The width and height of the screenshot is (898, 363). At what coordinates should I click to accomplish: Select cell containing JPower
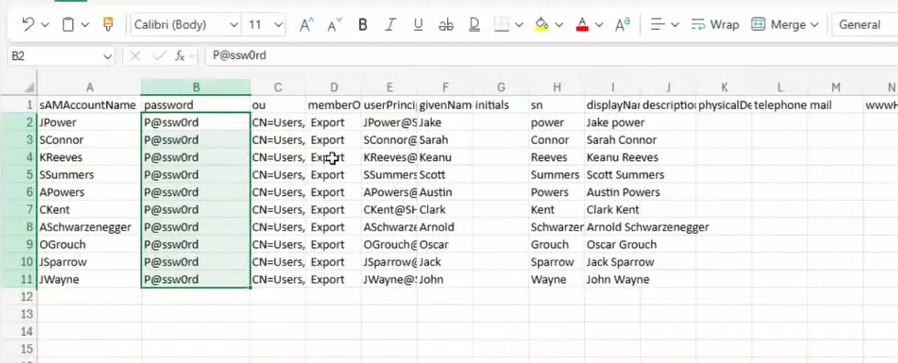pos(89,123)
